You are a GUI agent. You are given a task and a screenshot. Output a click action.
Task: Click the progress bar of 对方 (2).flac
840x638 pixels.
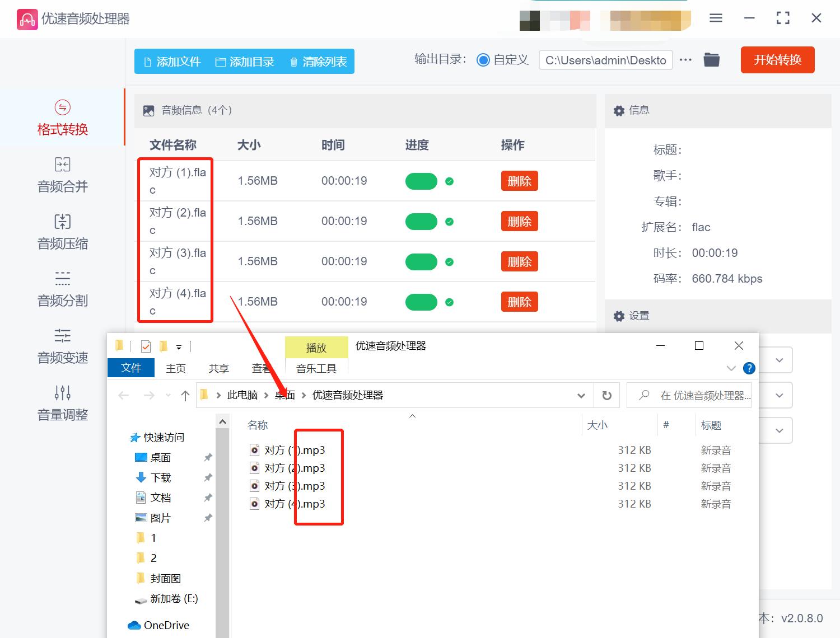click(x=421, y=221)
